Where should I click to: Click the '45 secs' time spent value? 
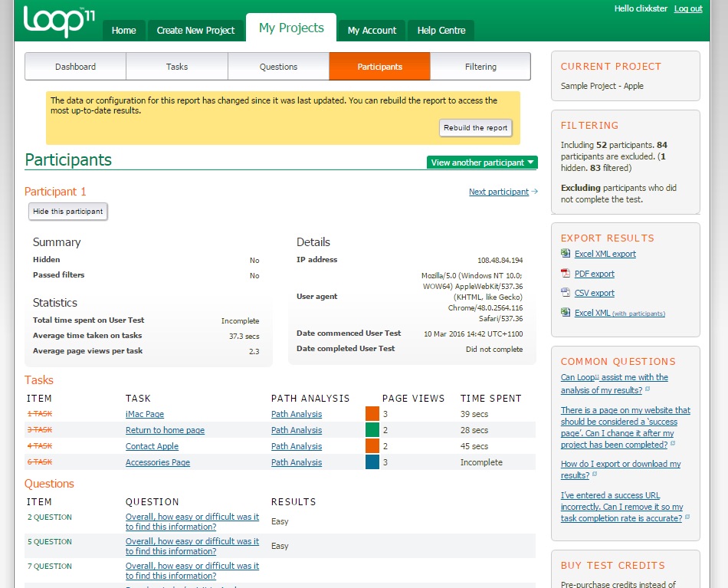click(474, 446)
